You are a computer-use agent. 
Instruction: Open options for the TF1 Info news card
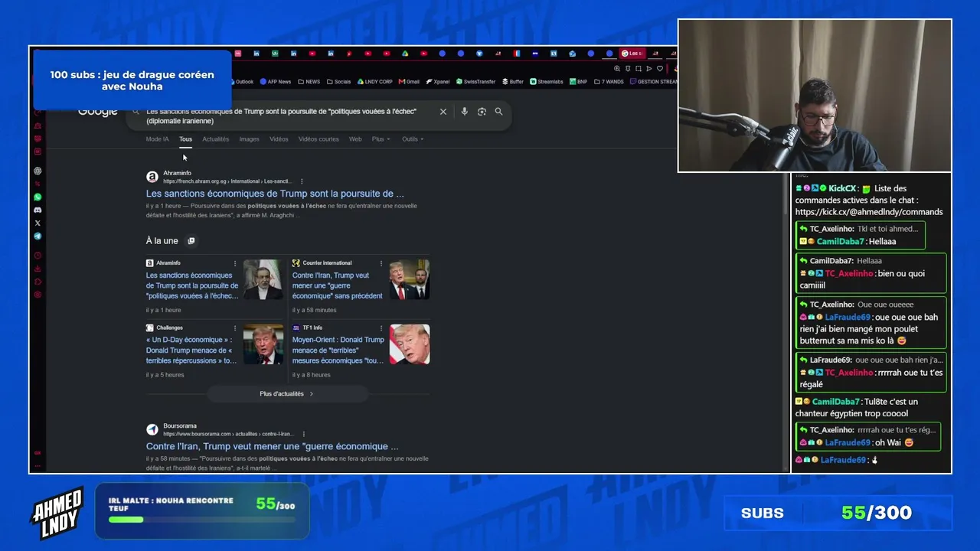pos(381,328)
